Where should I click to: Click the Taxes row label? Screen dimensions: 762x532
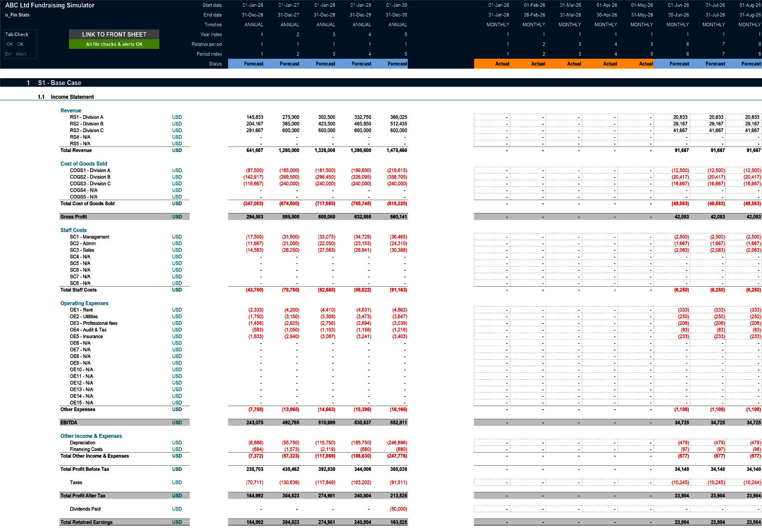coord(76,483)
